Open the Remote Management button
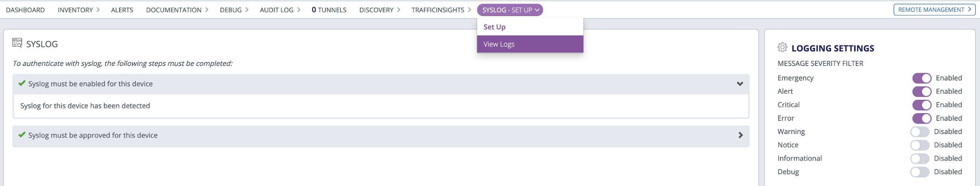The image size is (980, 186). point(934,10)
